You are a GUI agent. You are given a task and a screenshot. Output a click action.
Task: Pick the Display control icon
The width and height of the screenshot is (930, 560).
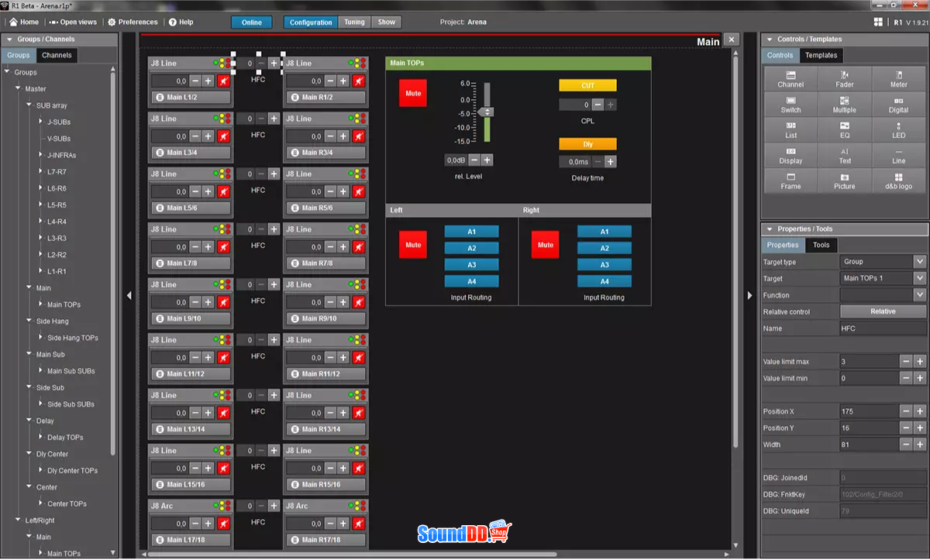pos(790,156)
